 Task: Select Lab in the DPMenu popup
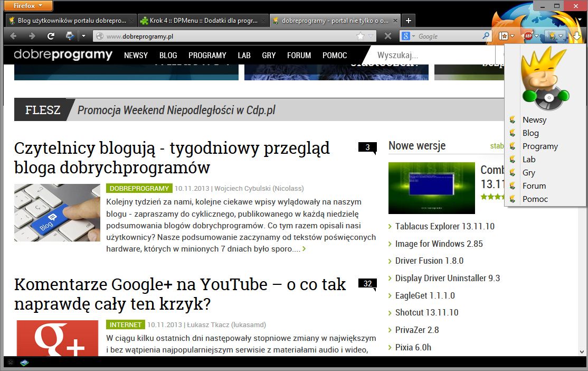pos(545,159)
